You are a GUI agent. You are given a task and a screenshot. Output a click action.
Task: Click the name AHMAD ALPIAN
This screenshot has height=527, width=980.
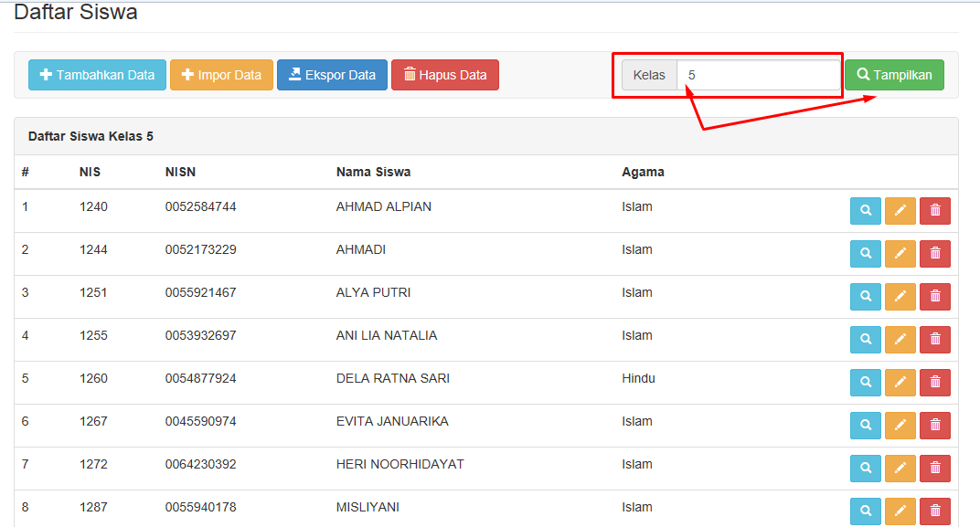(384, 206)
